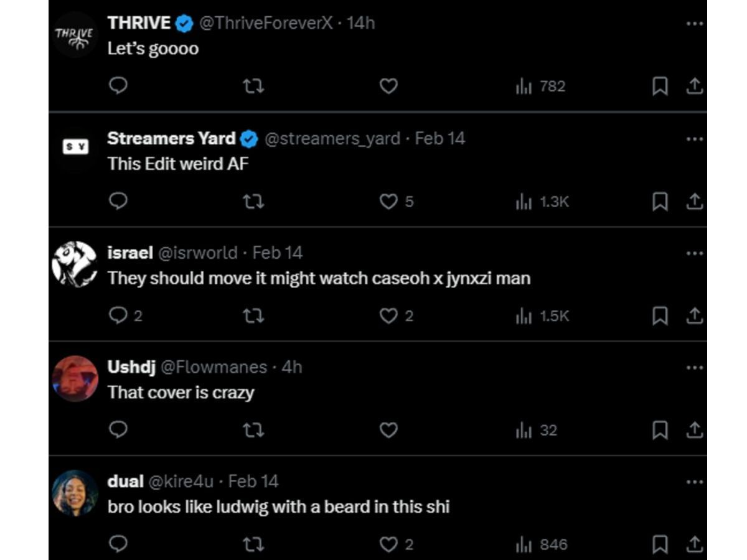Open the Feb 14 timestamp on dual's tweet
The height and width of the screenshot is (560, 747).
(x=253, y=482)
